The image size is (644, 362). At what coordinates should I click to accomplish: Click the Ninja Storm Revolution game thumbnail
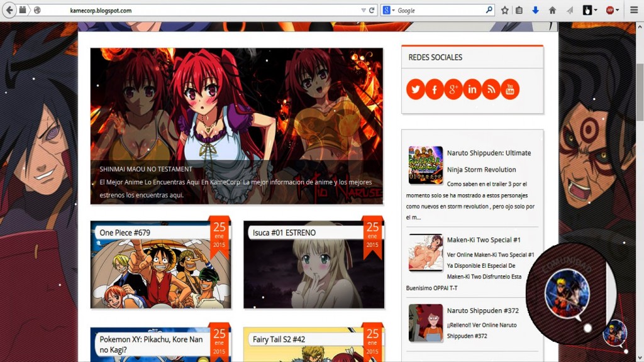pos(426,165)
